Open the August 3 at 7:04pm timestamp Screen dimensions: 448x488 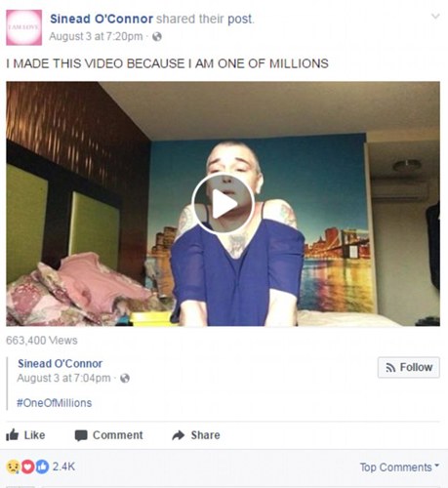click(63, 378)
